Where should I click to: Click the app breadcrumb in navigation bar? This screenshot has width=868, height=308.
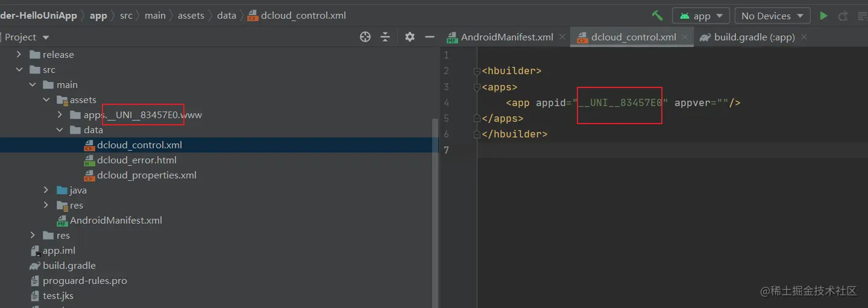pyautogui.click(x=98, y=16)
